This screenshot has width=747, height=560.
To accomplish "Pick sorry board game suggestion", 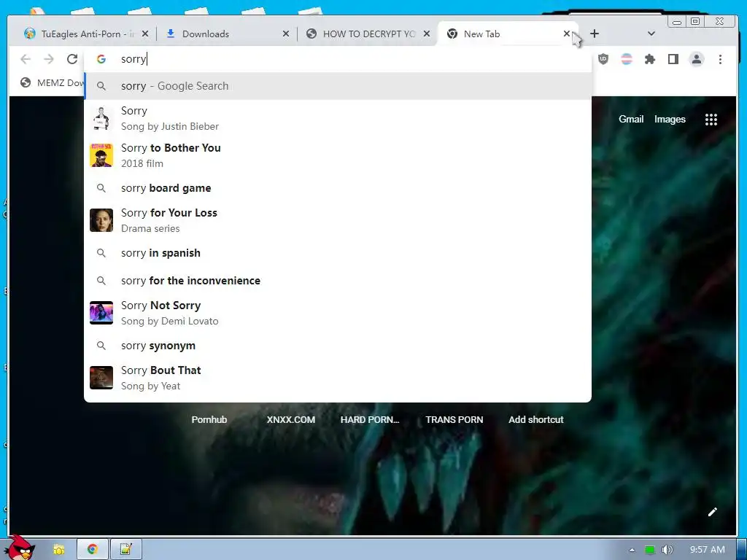I will 338,188.
